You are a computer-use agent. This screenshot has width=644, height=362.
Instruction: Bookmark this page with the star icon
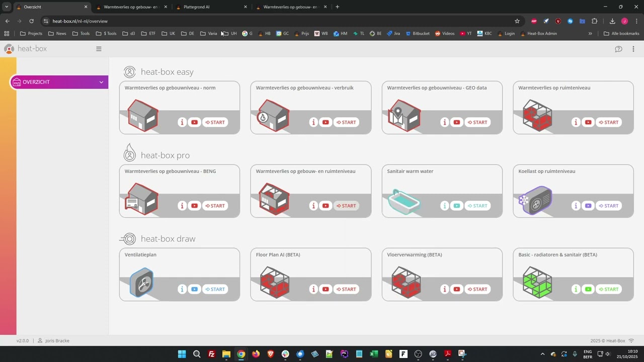(517, 21)
